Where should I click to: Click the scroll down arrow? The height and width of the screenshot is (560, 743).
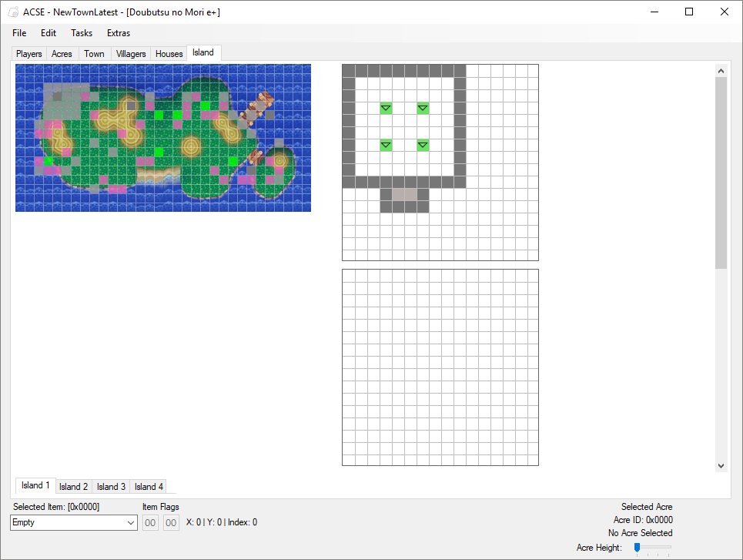point(721,465)
